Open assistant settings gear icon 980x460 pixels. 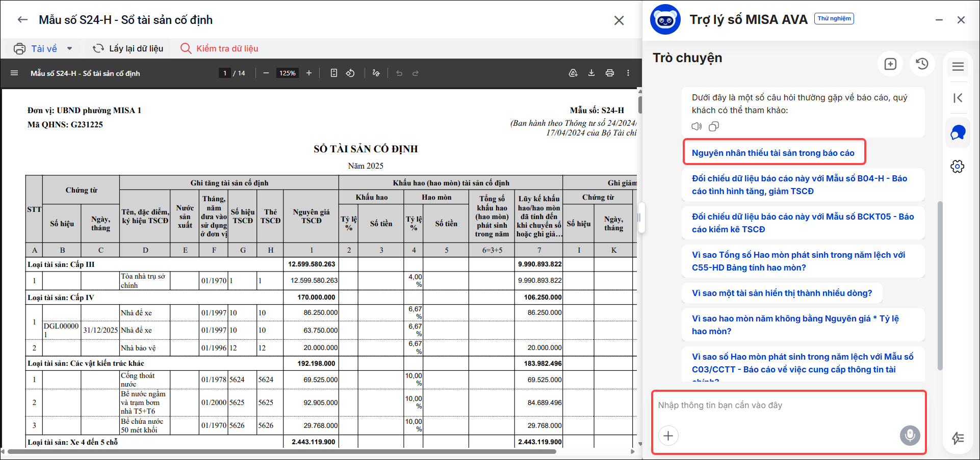(x=958, y=166)
